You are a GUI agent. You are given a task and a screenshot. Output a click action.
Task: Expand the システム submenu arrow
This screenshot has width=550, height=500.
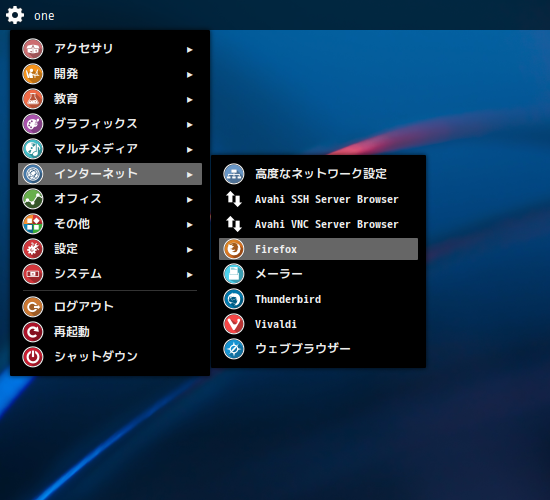[190, 275]
